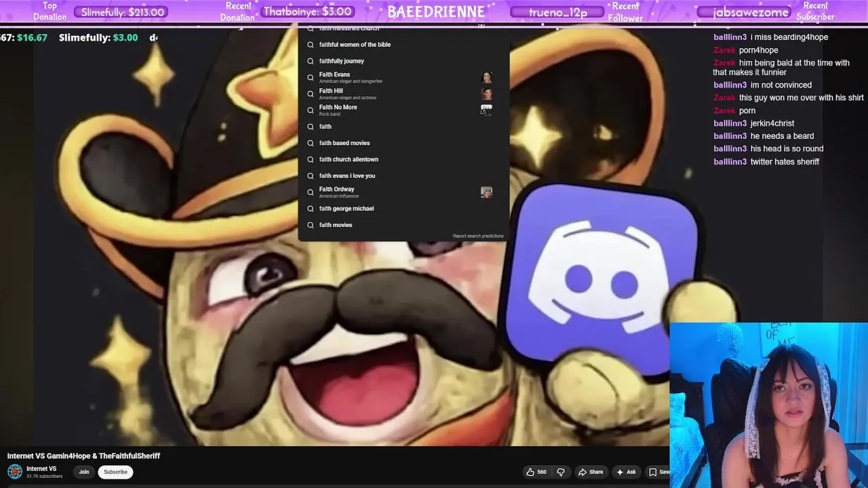Click search icon beside 'faith evans i love you'
This screenshot has height=488, width=868.
311,176
